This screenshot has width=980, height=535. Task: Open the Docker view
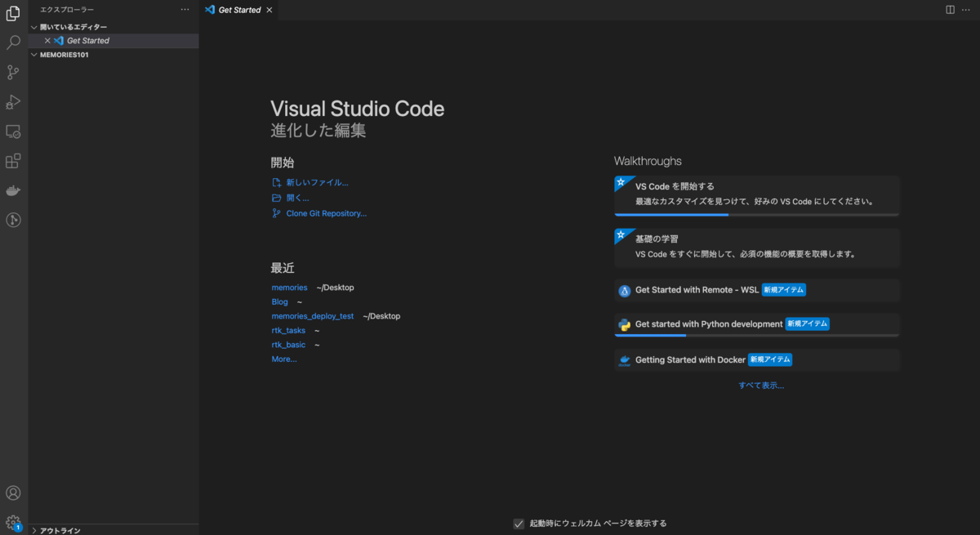(12, 190)
